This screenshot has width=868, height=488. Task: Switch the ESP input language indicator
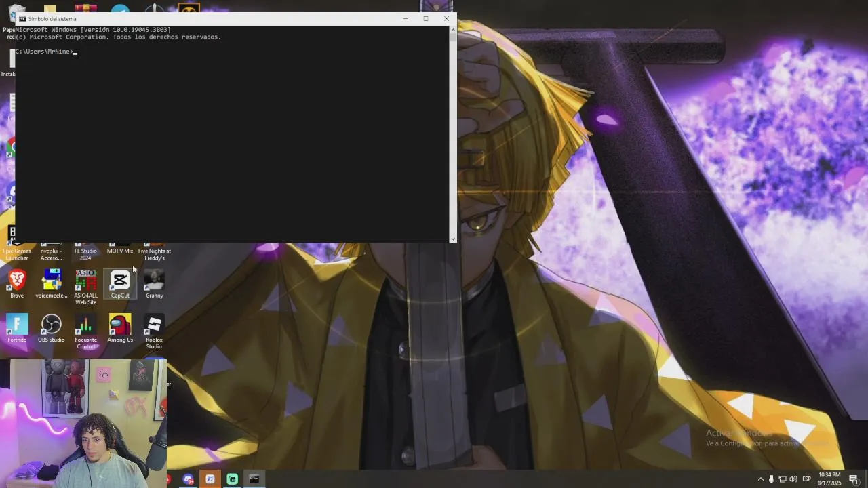click(x=806, y=479)
